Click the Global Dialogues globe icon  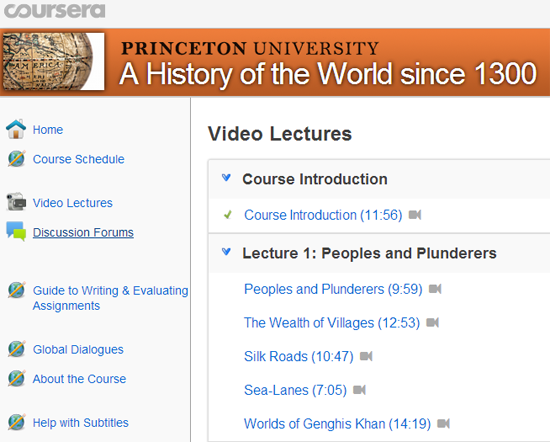[16, 349]
